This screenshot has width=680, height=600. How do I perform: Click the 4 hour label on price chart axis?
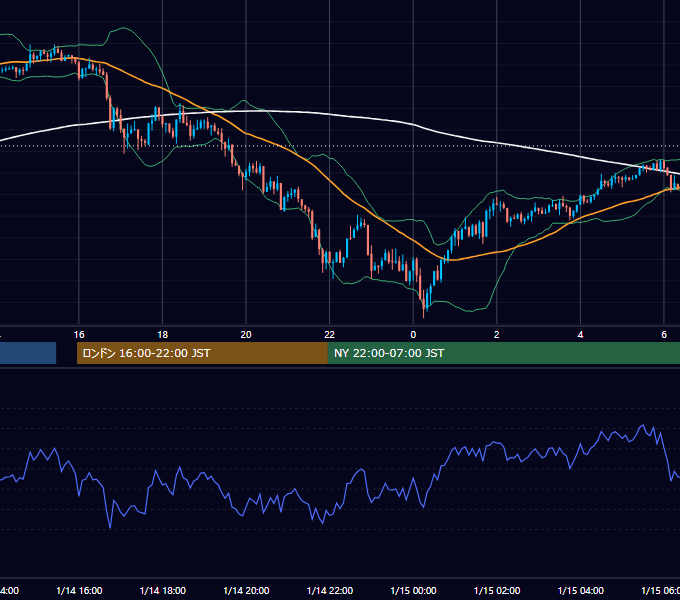pyautogui.click(x=580, y=335)
